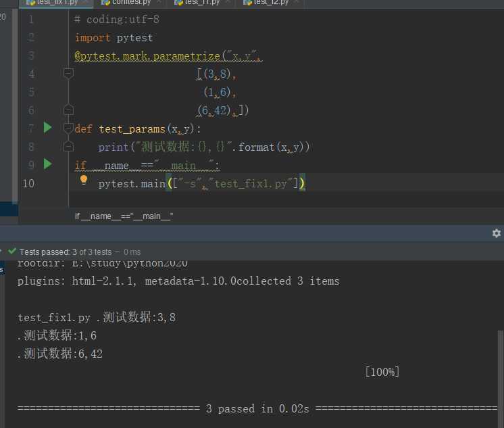
Task: Click the rootdir console output line
Action: [x=103, y=263]
